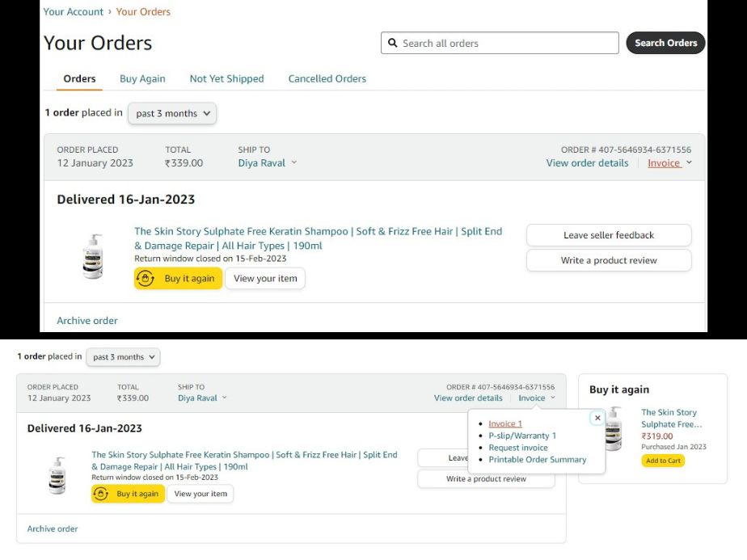
Task: Click Write a product review lower button
Action: [x=486, y=478]
